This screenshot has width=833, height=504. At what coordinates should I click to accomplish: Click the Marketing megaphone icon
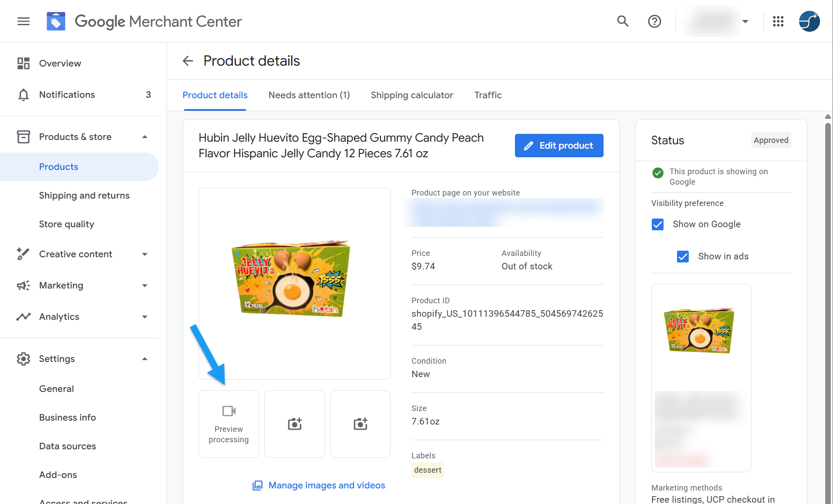tap(23, 285)
